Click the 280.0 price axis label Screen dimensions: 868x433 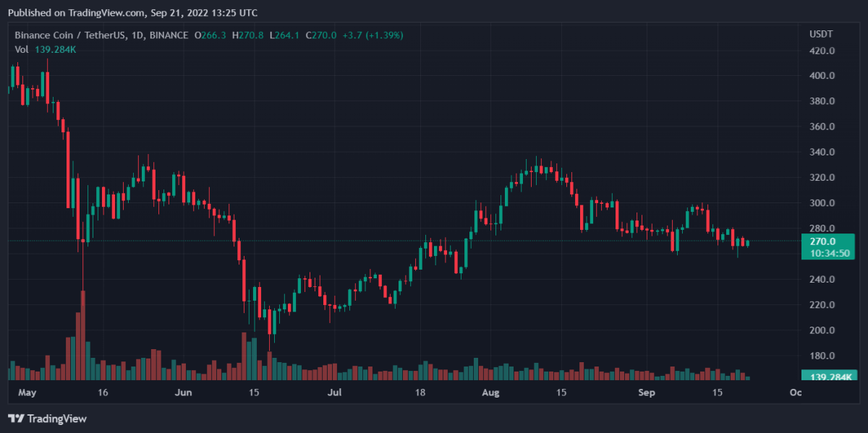click(823, 228)
